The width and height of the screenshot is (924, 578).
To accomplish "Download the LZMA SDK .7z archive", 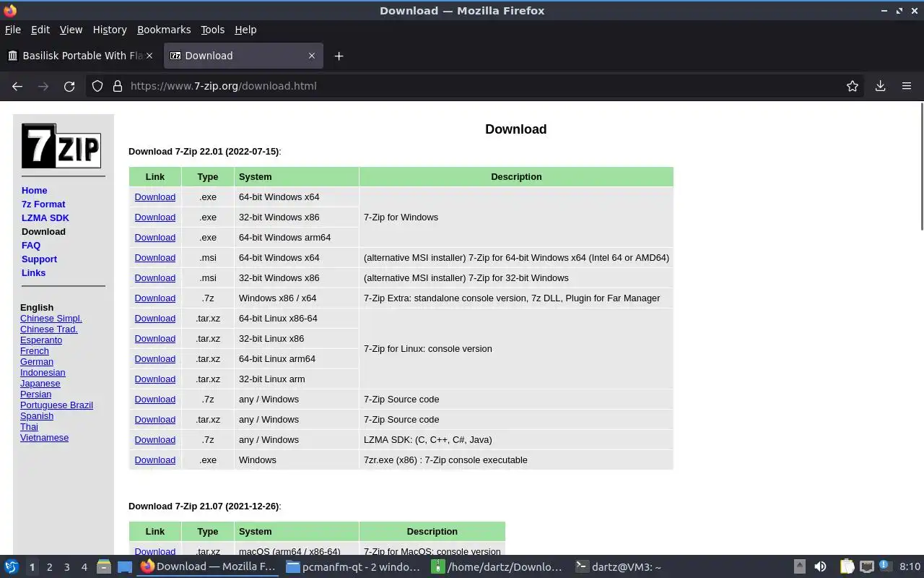I will tap(154, 440).
